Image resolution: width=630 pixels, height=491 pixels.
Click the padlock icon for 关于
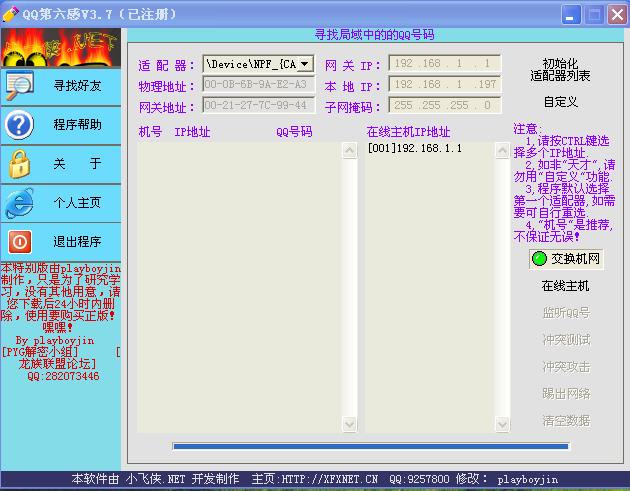tap(19, 164)
